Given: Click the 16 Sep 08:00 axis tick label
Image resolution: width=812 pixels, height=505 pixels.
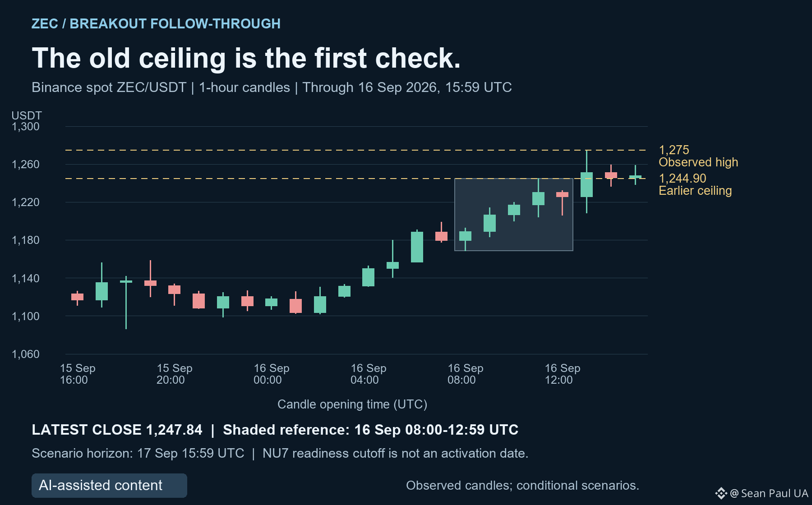Looking at the screenshot, I should point(466,374).
